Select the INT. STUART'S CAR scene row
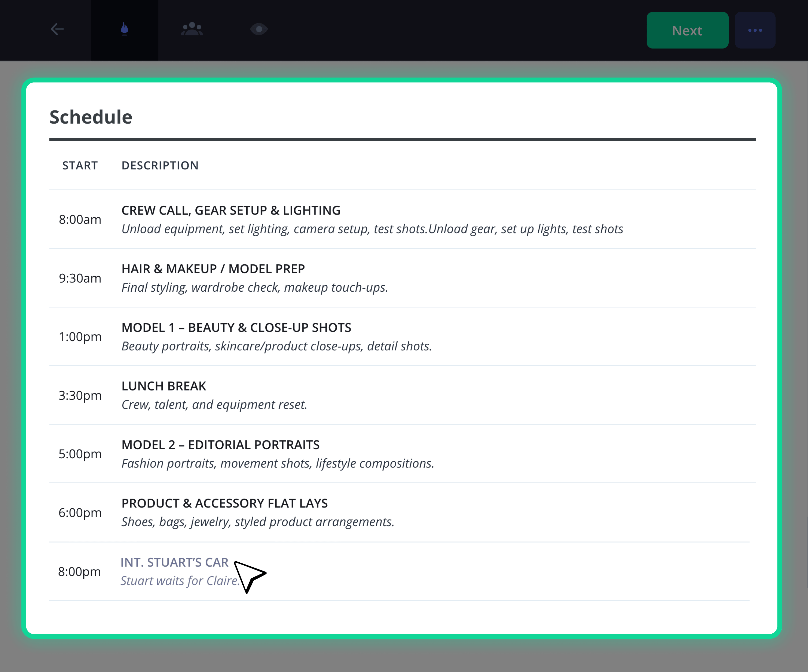The width and height of the screenshot is (808, 672). click(x=399, y=571)
